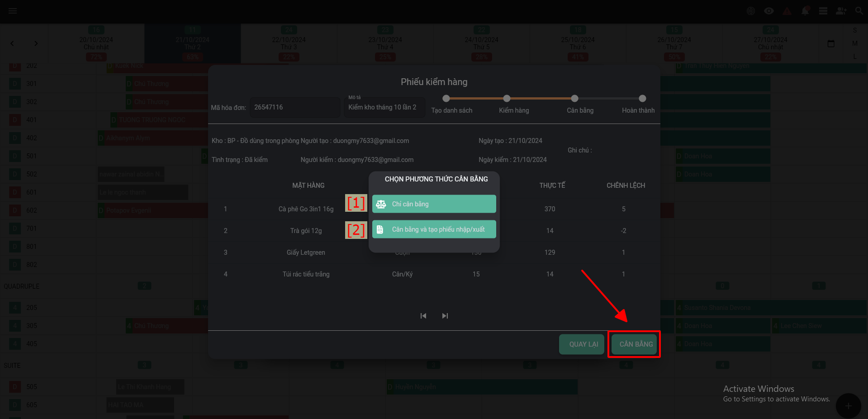868x419 pixels.
Task: Click the THỰC TẾ column header
Action: click(552, 186)
